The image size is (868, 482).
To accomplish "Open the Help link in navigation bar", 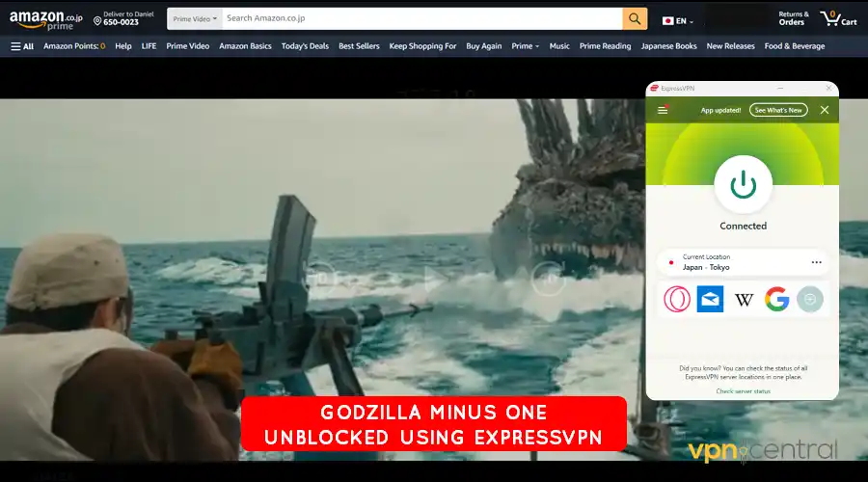I will pos(123,46).
